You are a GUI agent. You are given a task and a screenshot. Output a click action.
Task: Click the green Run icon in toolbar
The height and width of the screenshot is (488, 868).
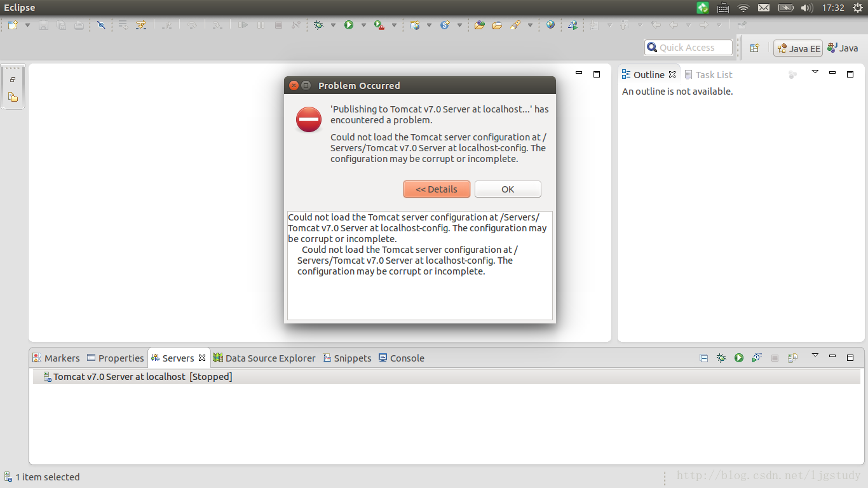pos(349,25)
